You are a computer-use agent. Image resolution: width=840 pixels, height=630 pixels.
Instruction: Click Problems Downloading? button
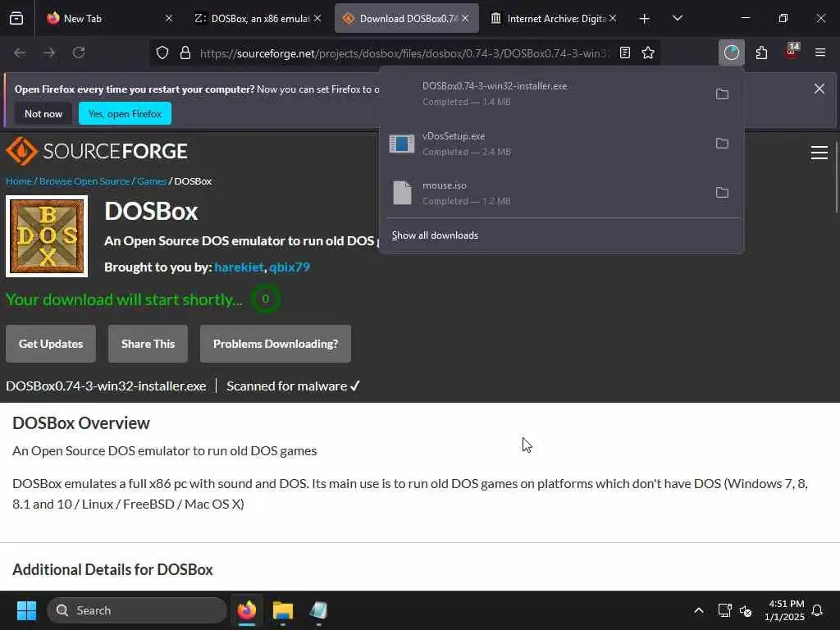pyautogui.click(x=276, y=344)
